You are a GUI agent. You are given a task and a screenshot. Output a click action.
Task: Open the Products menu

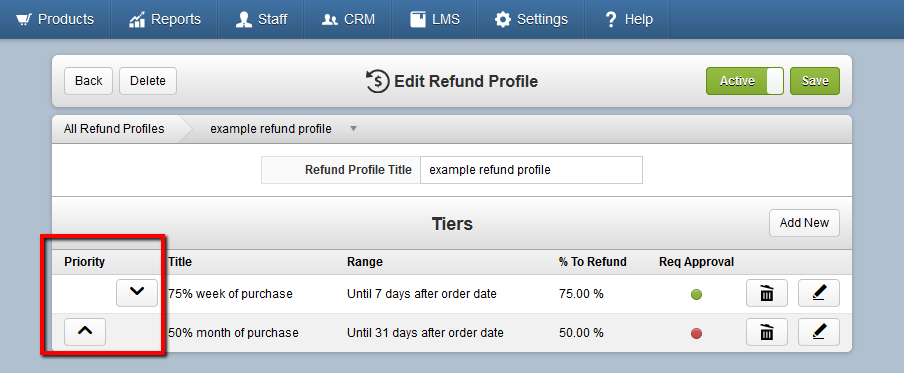(55, 20)
